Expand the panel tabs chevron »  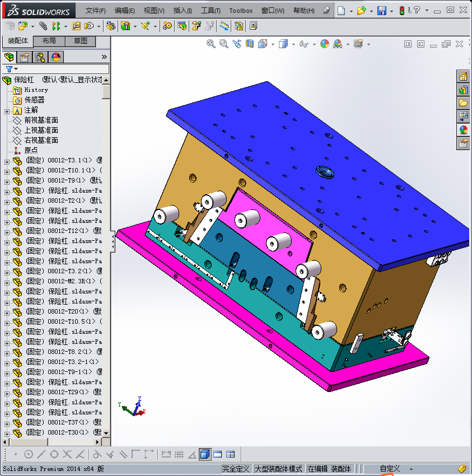click(x=104, y=57)
